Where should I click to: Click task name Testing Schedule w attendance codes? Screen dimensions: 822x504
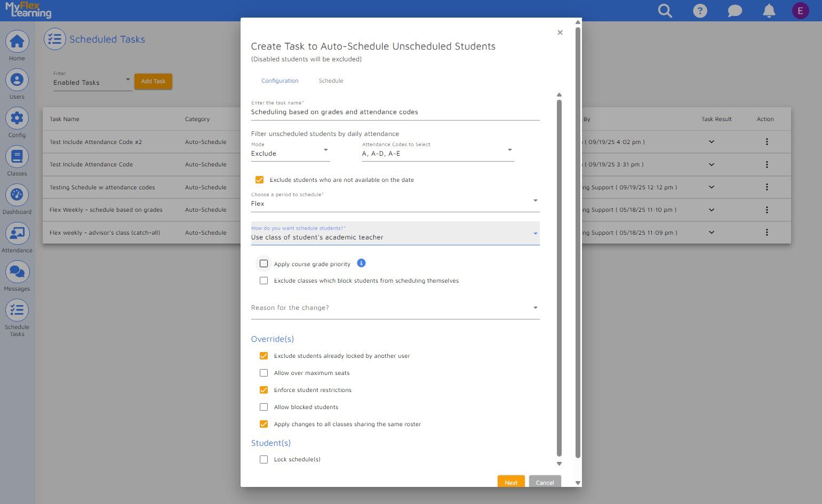pyautogui.click(x=102, y=187)
